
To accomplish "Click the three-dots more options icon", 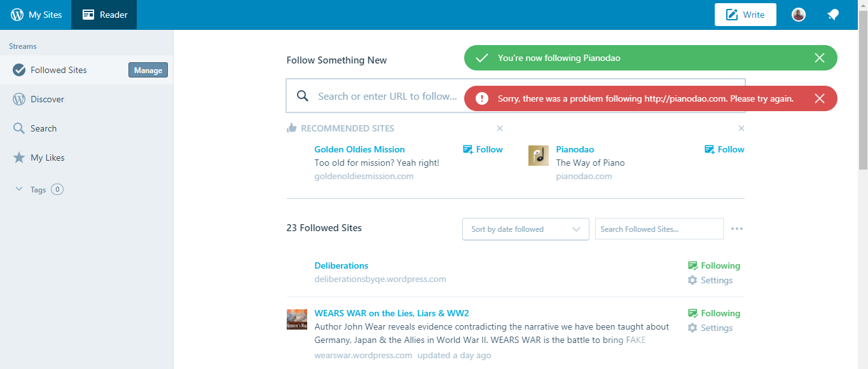I will [737, 229].
